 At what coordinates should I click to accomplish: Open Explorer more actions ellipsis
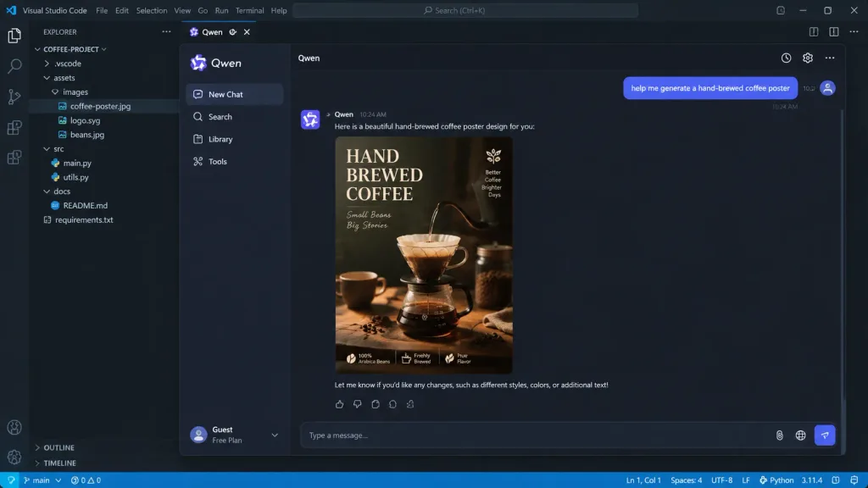tap(166, 32)
